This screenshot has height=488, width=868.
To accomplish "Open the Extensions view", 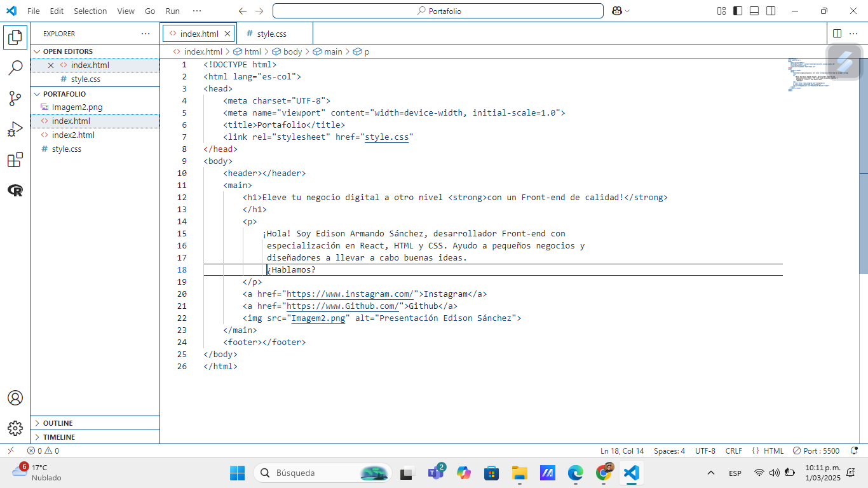I will (x=15, y=160).
